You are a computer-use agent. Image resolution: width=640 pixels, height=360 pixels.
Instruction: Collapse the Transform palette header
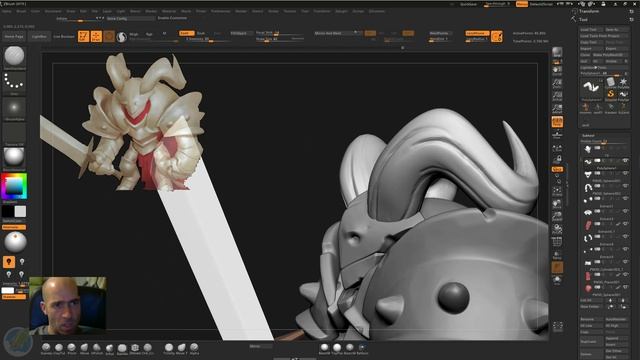[x=589, y=11]
